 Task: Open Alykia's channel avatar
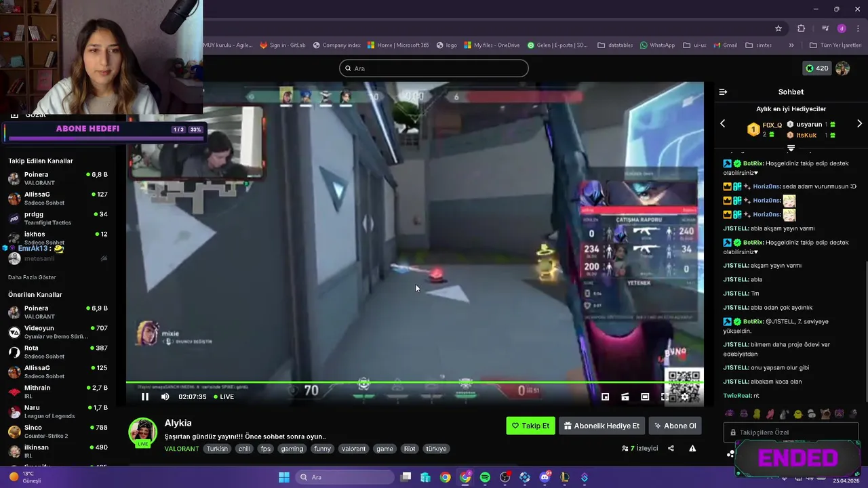(x=143, y=432)
